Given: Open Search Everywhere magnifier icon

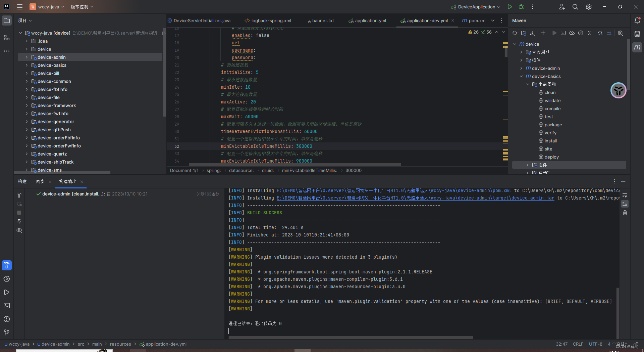Looking at the screenshot, I should click(575, 7).
